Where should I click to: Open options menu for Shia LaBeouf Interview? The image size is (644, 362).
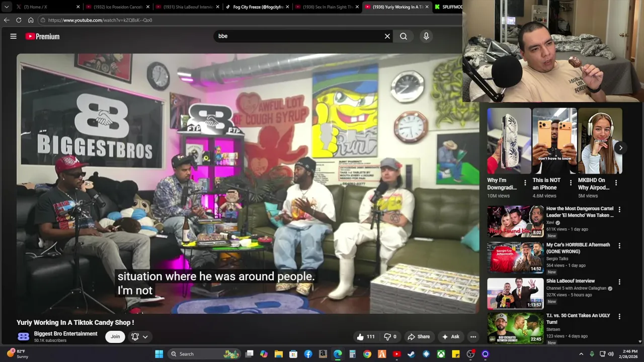tap(619, 282)
